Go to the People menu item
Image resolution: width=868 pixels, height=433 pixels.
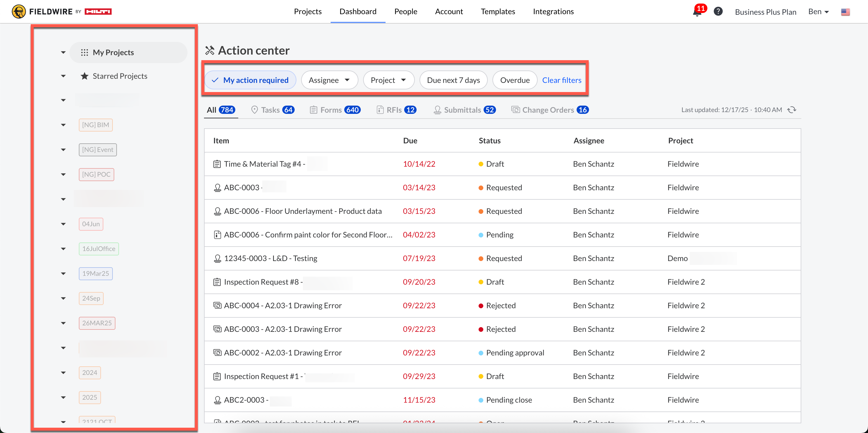[x=405, y=12]
